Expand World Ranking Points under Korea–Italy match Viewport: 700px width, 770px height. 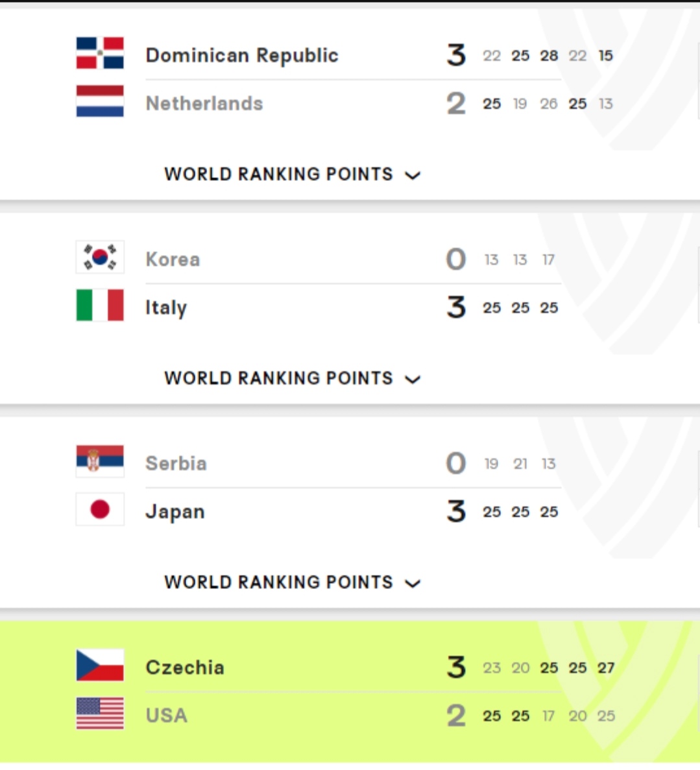[x=293, y=378]
